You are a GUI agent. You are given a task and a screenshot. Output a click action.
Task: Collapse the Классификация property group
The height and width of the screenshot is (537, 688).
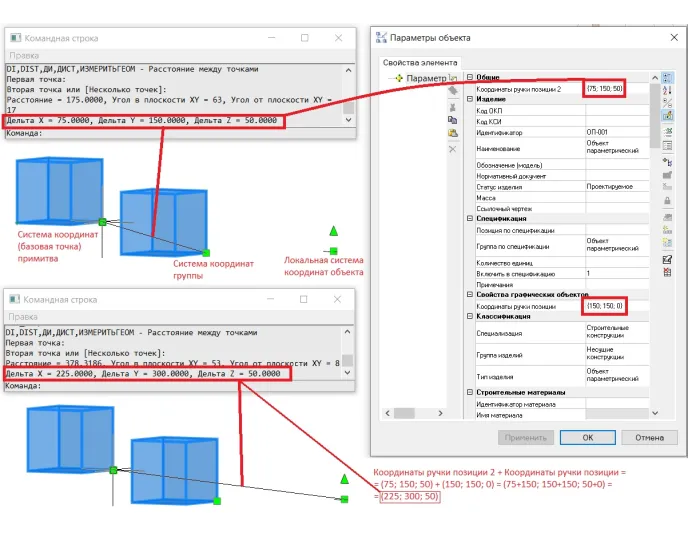pyautogui.click(x=469, y=316)
